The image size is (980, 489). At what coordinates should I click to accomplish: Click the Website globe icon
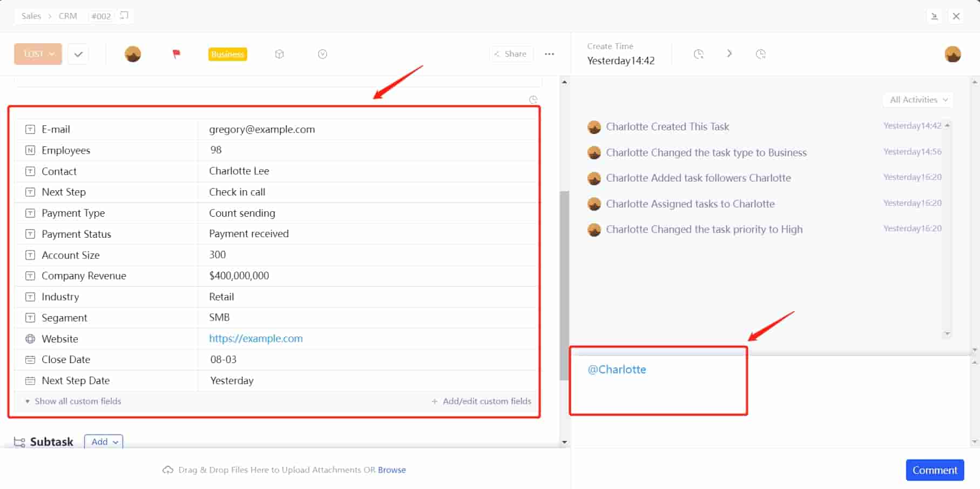click(30, 339)
